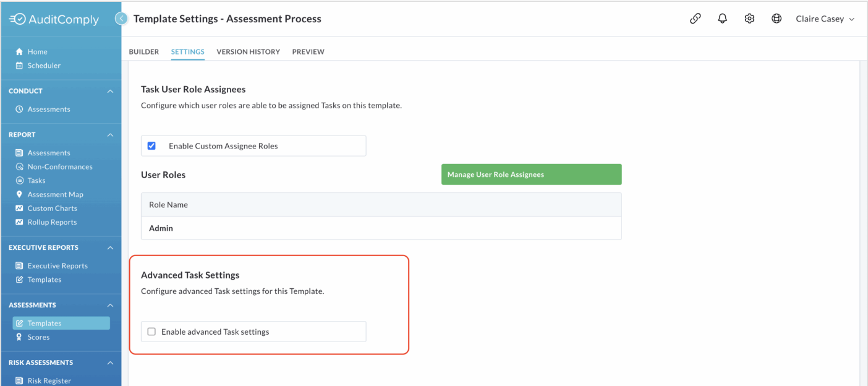Switch to the BUILDER tab
Viewport: 868px width, 386px height.
click(x=144, y=52)
